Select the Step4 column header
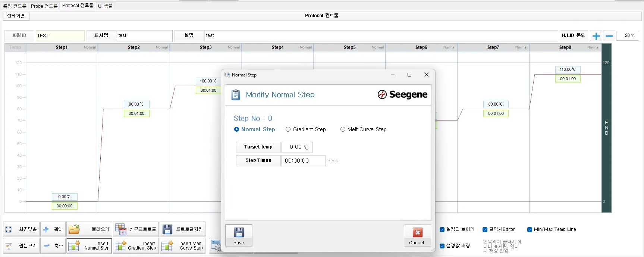644x257 pixels. (278, 47)
